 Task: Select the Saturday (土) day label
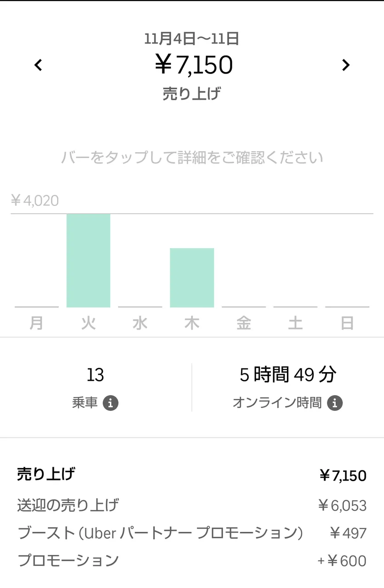tap(295, 323)
